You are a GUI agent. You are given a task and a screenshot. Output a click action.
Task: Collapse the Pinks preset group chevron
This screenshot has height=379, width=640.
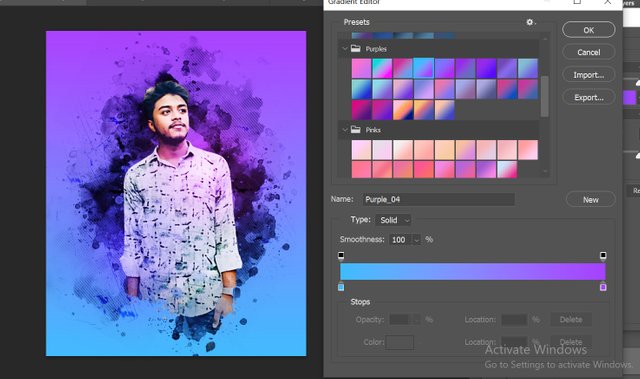(x=344, y=130)
